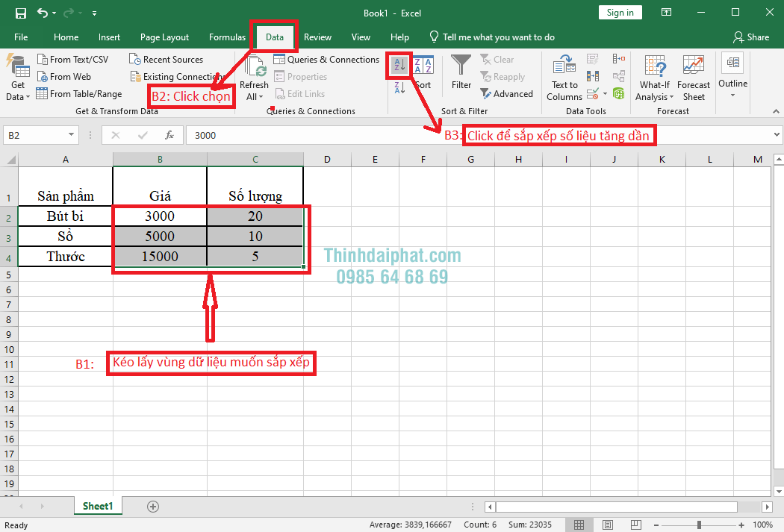The image size is (784, 532).
Task: Open the What-If Analysis dropdown
Action: 655,82
